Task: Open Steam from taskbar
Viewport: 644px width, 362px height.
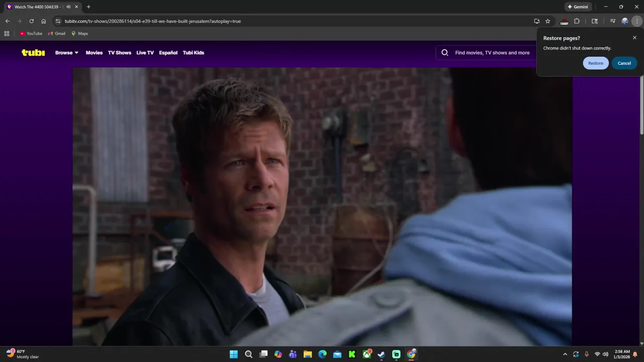Action: [x=382, y=354]
